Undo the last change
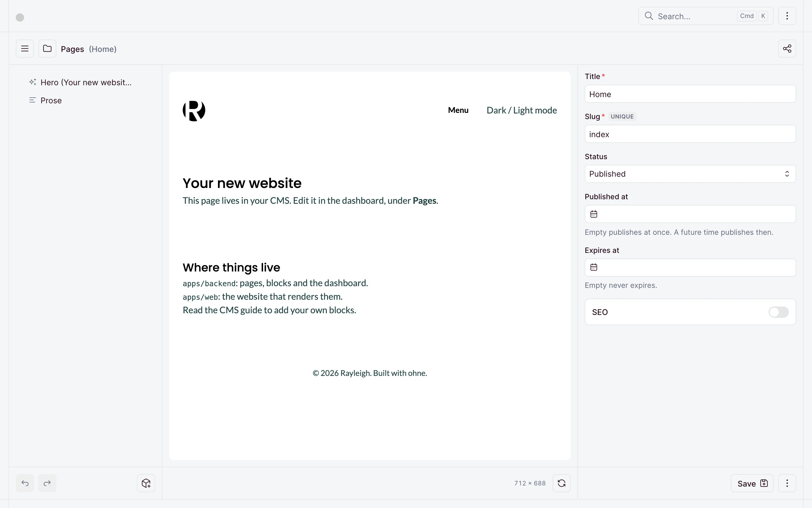812x508 pixels. (x=25, y=483)
